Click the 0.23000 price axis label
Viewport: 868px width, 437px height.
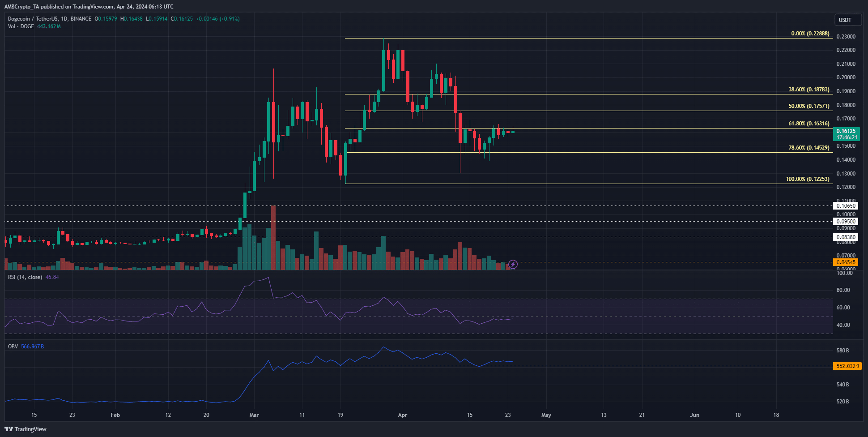pos(846,37)
